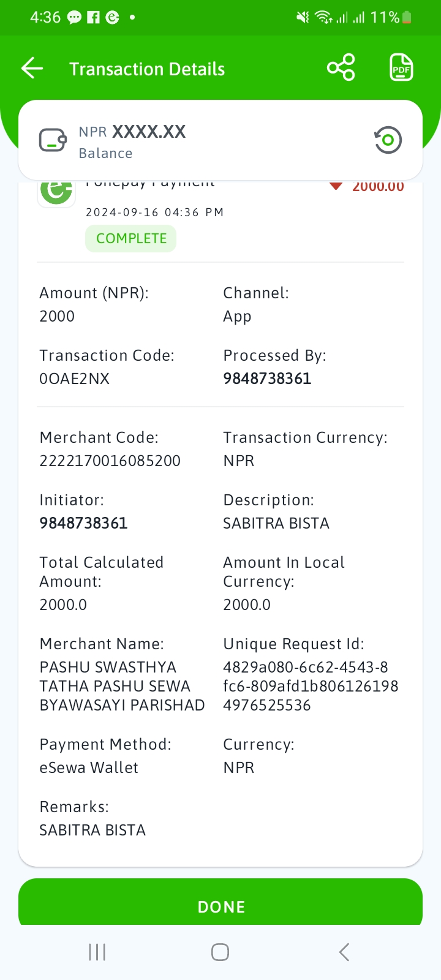
Task: Tap the Transaction Details title
Action: pyautogui.click(x=147, y=69)
